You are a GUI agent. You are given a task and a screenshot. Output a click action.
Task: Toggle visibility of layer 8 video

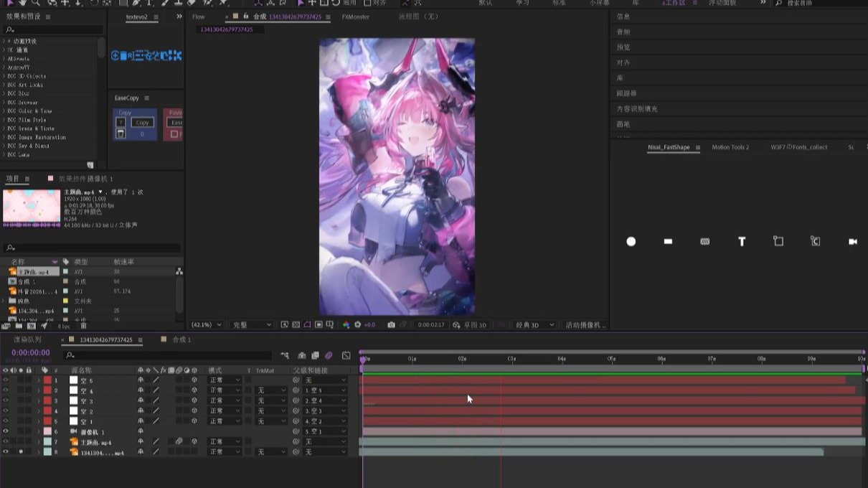[x=6, y=452]
